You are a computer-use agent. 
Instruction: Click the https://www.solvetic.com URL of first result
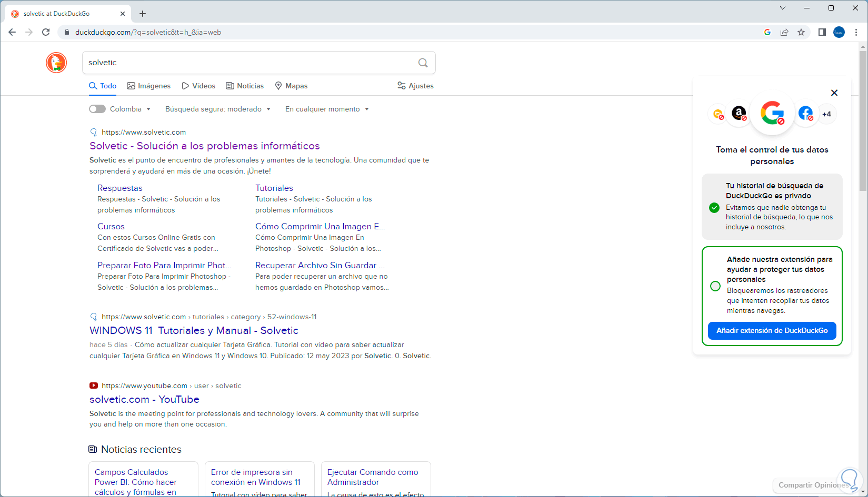[144, 132]
